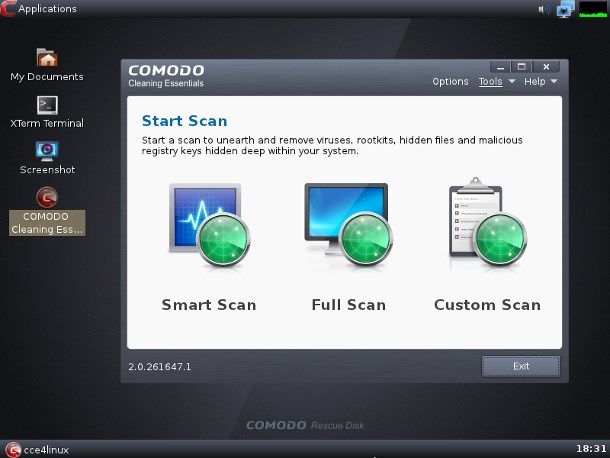Screen dimensions: 610x458
Task: Click the Full Scan label
Action: (349, 305)
